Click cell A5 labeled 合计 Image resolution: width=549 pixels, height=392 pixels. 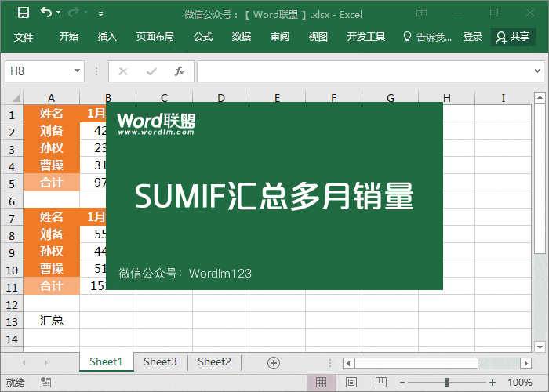coord(52,182)
